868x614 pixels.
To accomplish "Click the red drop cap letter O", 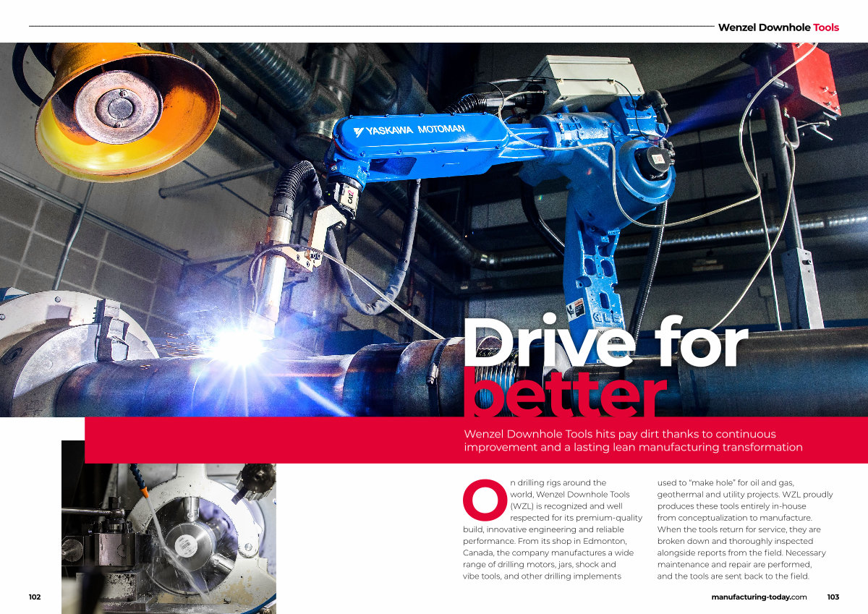I will click(x=484, y=499).
